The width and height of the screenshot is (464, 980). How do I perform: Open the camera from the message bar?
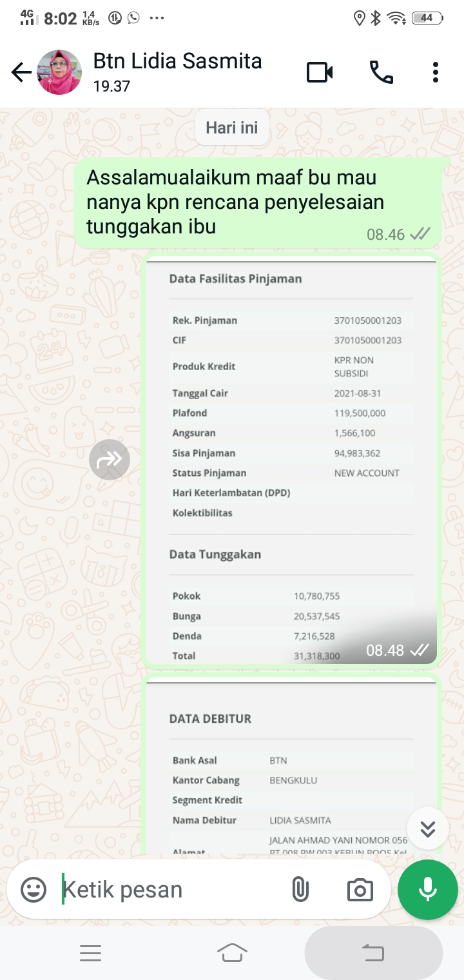(360, 888)
